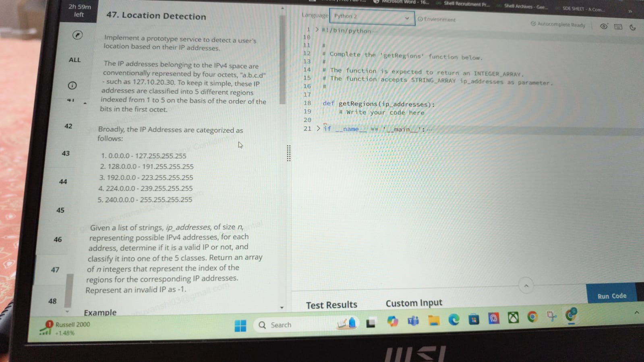Click the Autocomplete Ready indicator
The height and width of the screenshot is (362, 644).
558,24
